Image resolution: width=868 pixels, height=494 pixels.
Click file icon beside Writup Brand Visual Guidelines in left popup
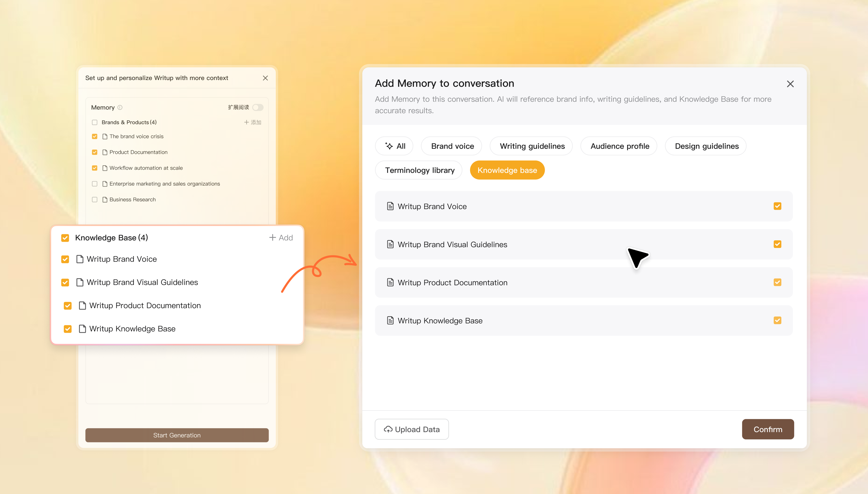80,282
